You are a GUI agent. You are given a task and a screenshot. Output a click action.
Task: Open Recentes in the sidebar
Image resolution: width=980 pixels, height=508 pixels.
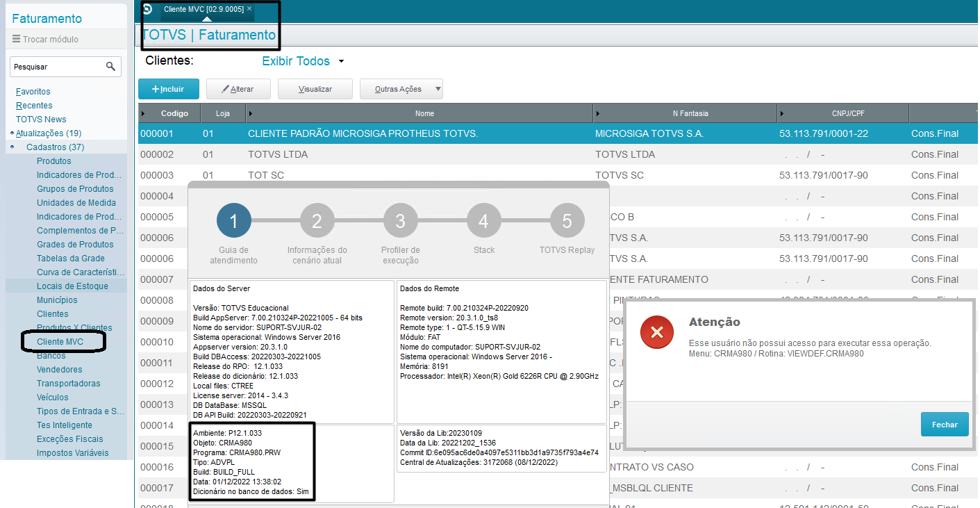pos(34,106)
